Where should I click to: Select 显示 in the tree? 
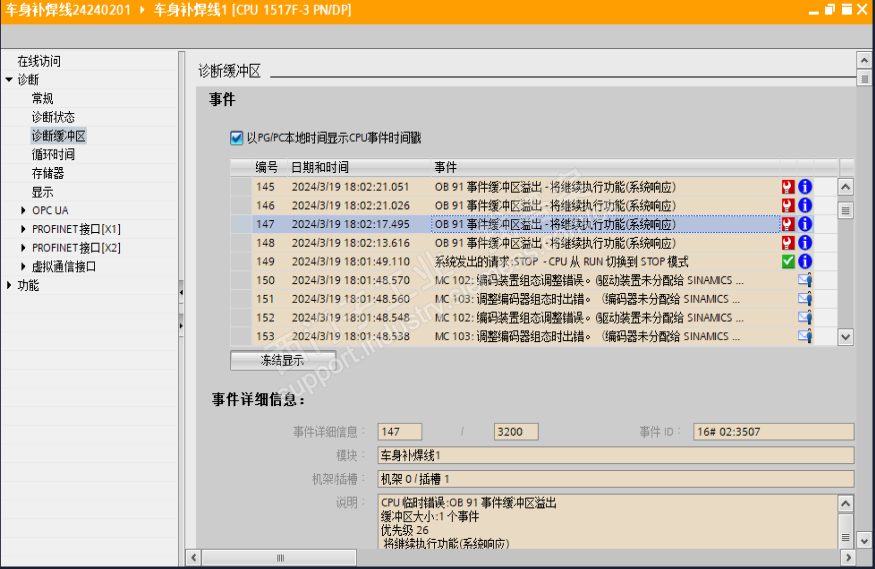click(x=42, y=192)
